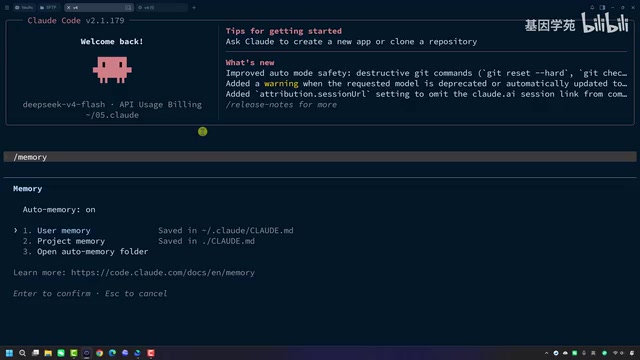640x360 pixels.
Task: Switch to the active terminal app taskbar icon
Action: click(87, 353)
